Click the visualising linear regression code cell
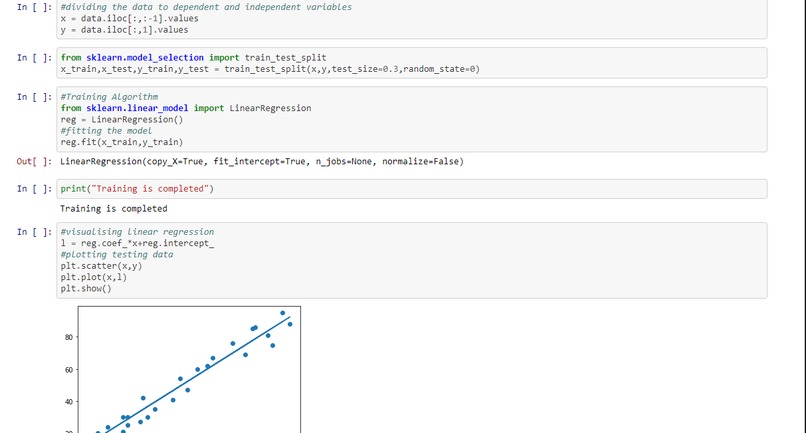This screenshot has width=806, height=433. click(x=412, y=260)
